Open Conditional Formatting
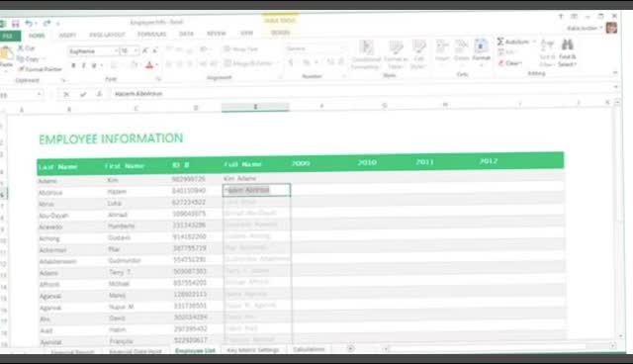 point(366,54)
